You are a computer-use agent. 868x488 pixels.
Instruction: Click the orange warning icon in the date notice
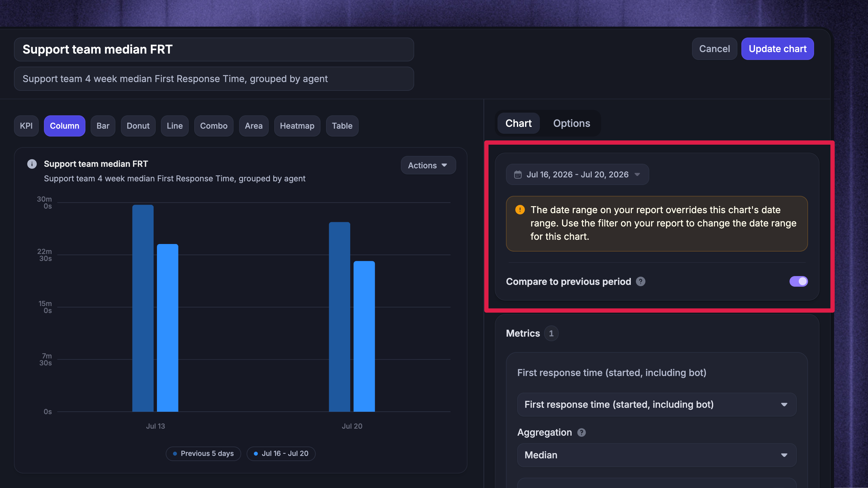(x=520, y=210)
